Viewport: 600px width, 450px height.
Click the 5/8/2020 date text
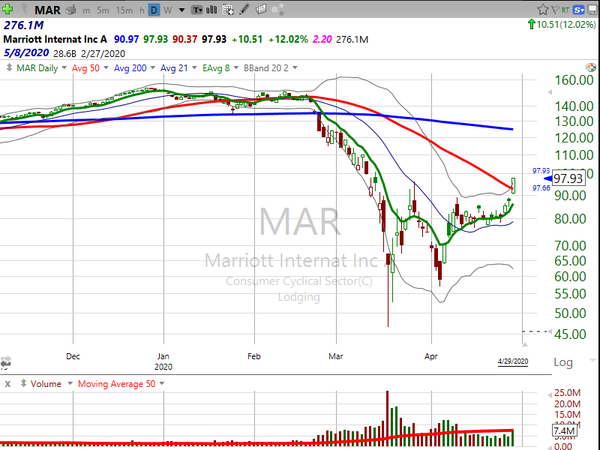coord(26,53)
